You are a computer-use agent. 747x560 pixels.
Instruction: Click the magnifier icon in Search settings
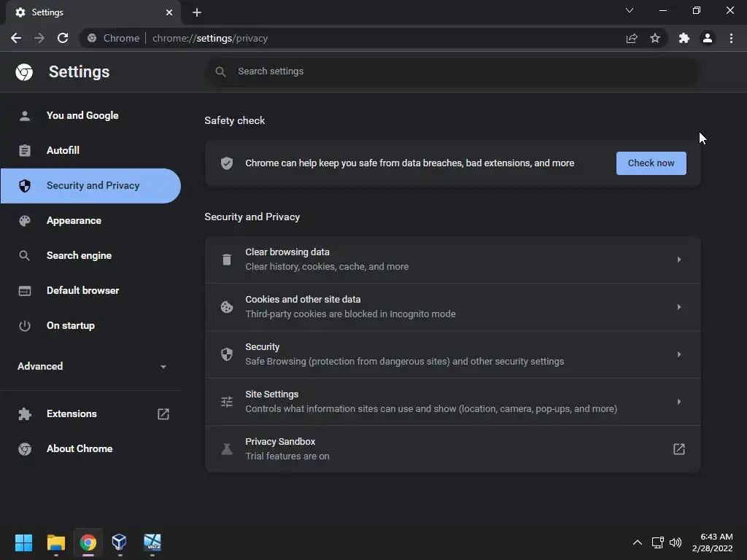220,71
